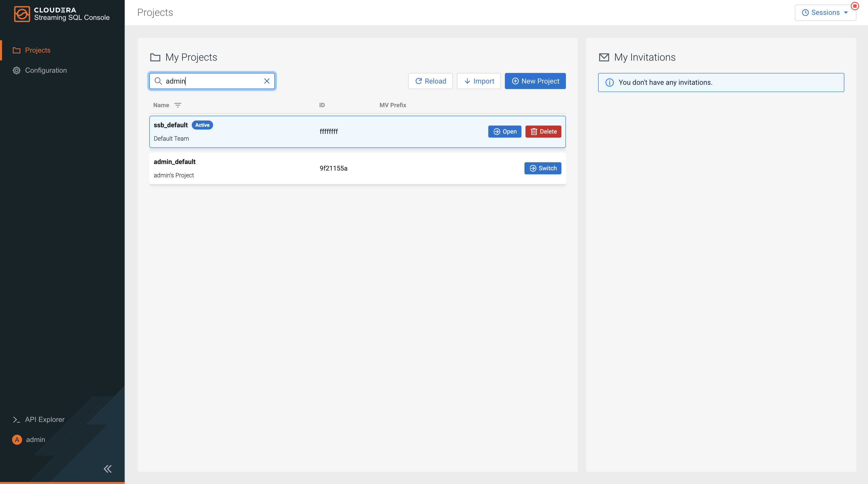Switch to the Projects section in sidebar

37,50
